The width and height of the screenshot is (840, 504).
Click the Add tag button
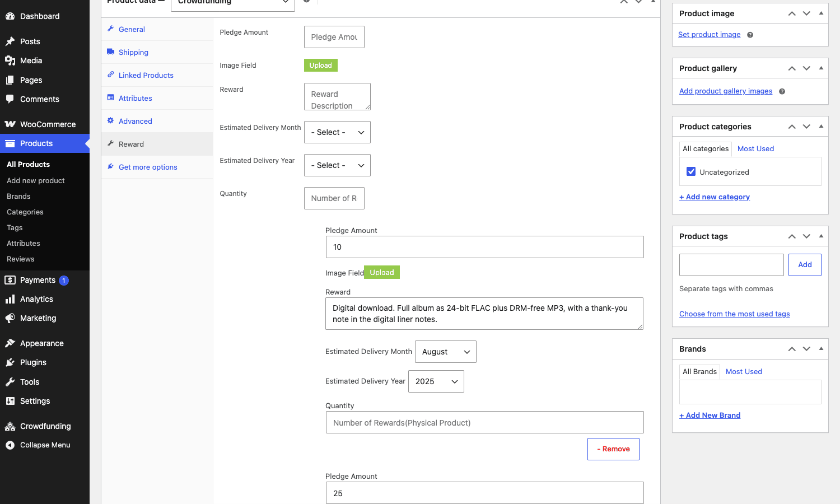[x=805, y=265]
